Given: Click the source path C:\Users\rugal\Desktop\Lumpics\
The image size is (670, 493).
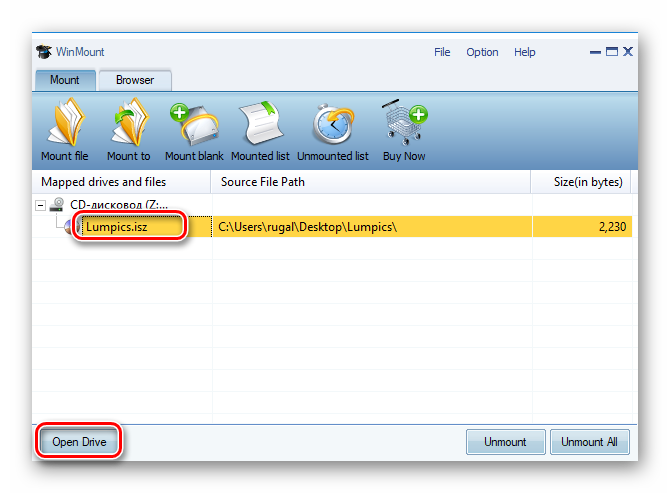Looking at the screenshot, I should pyautogui.click(x=307, y=227).
